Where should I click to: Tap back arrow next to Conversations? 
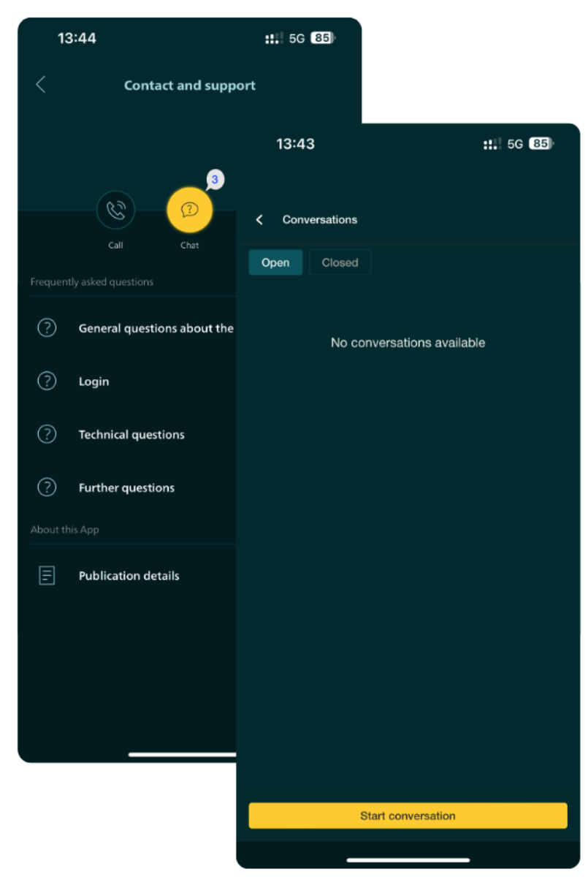[259, 219]
